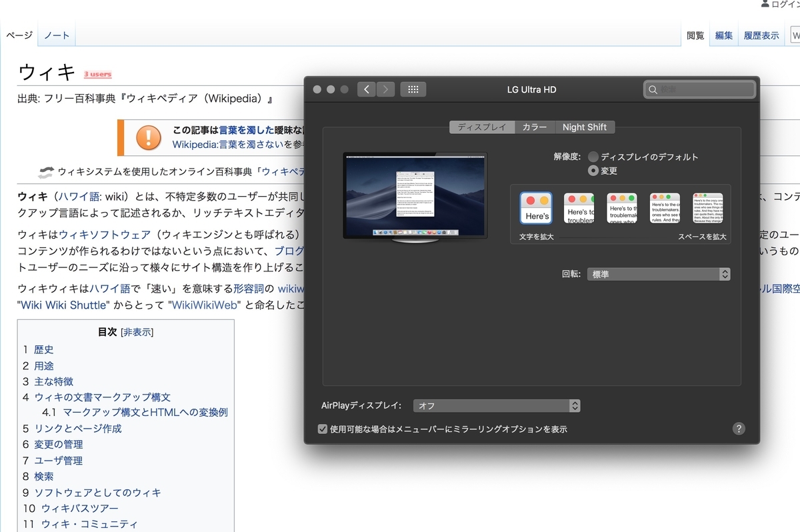Screen dimensions: 800x532
Task: Select the fourth scaled resolution thumbnail
Action: click(665, 208)
